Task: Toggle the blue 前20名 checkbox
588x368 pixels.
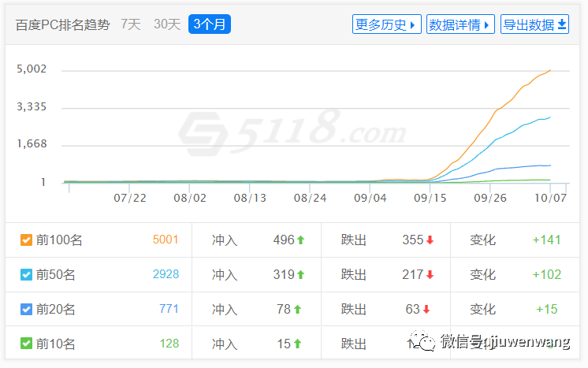Action: [x=26, y=309]
